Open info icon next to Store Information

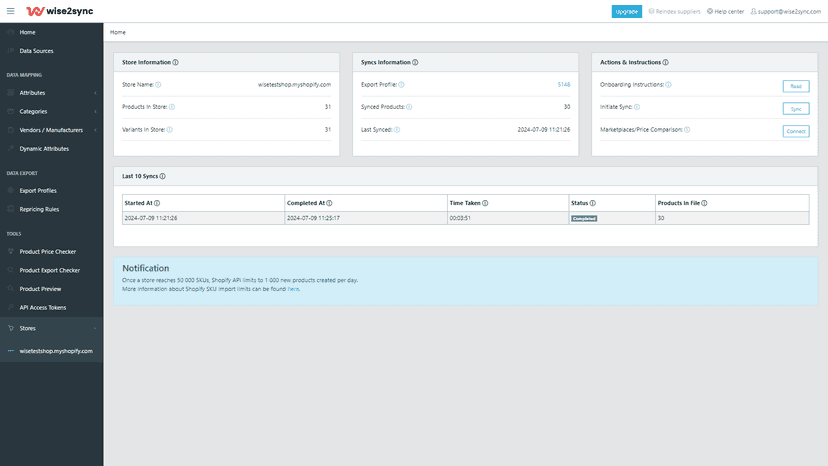click(x=176, y=62)
